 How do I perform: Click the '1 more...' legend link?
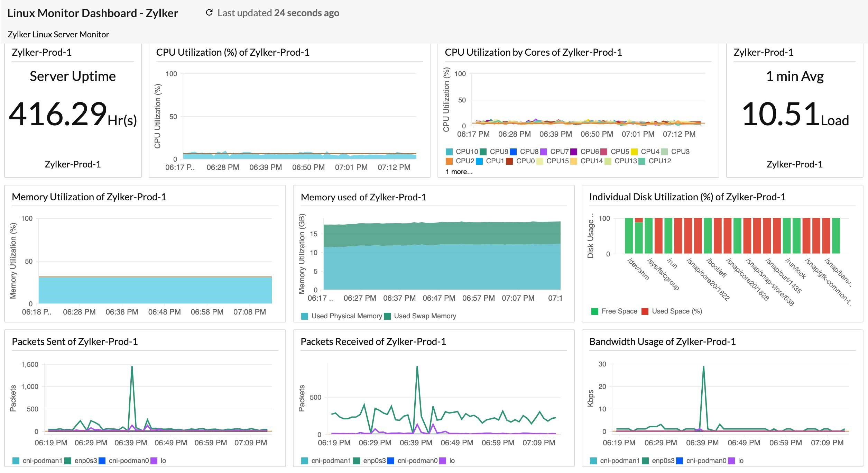459,172
